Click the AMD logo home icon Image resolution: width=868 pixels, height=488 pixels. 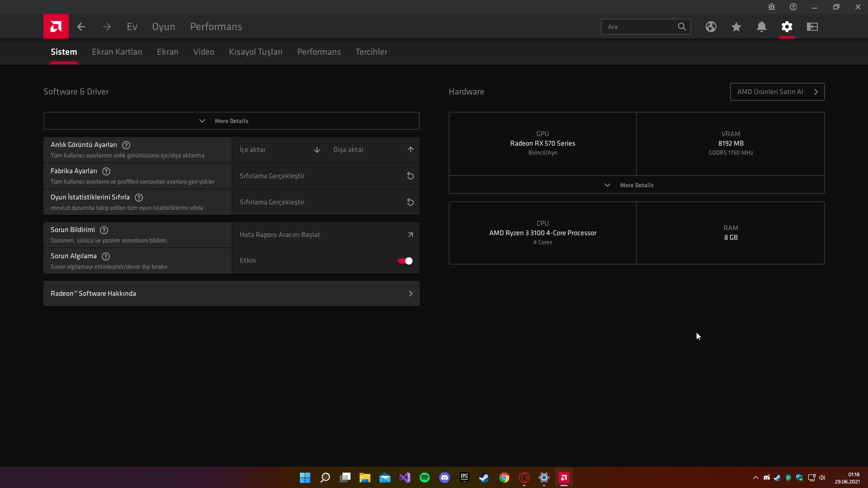(x=56, y=27)
